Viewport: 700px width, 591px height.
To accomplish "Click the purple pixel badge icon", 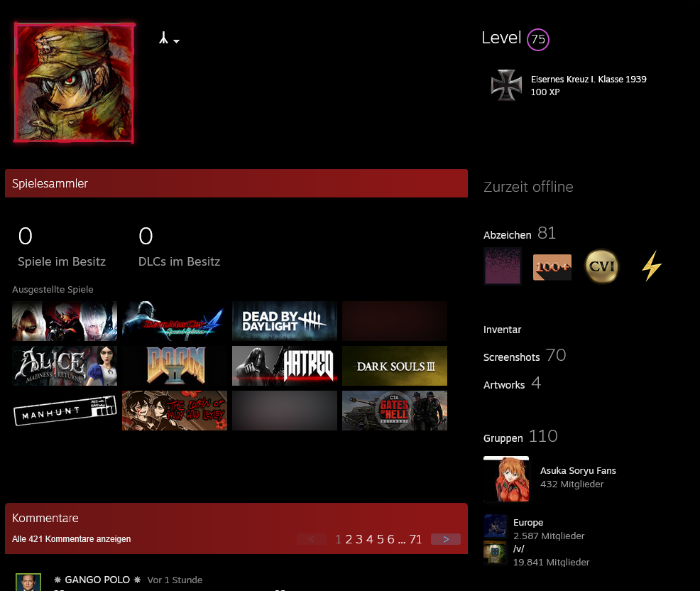I will click(503, 266).
